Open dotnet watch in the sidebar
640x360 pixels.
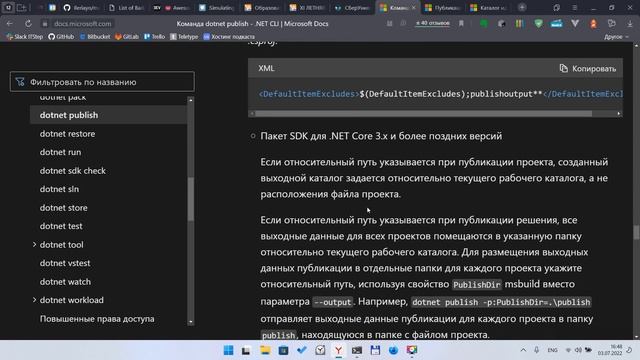pos(65,282)
